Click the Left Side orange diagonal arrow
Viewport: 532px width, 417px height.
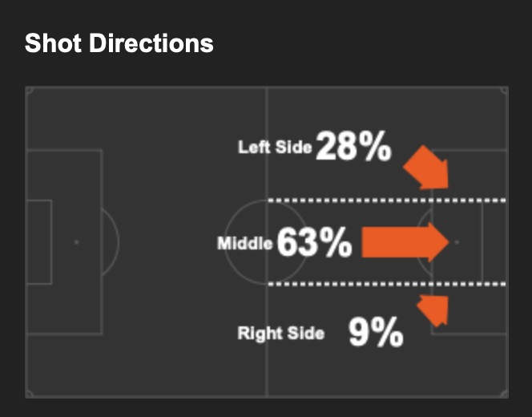(x=427, y=168)
